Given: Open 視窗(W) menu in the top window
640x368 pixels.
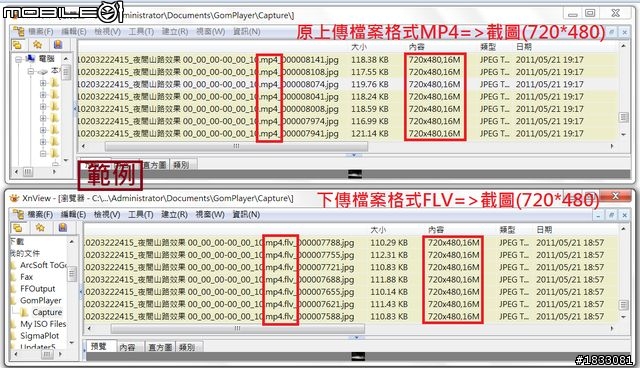Looking at the screenshot, I should coord(211,31).
